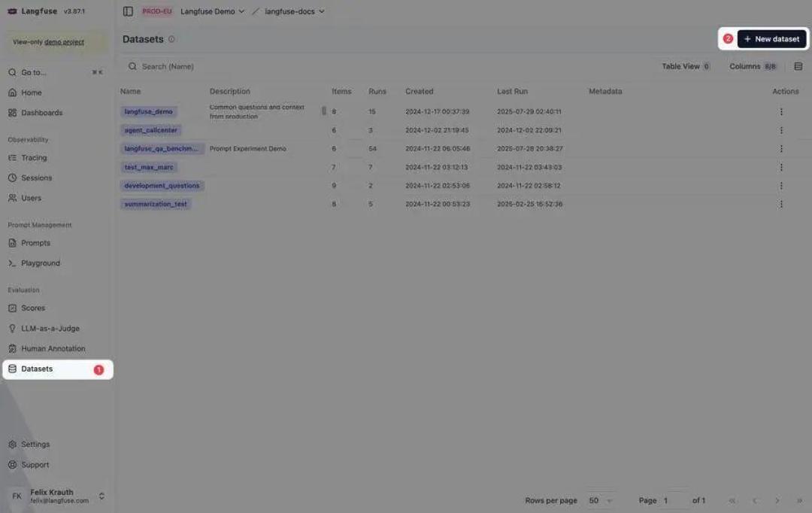Go to the previous page arrow
Image resolution: width=812 pixels, height=513 pixels.
[755, 500]
